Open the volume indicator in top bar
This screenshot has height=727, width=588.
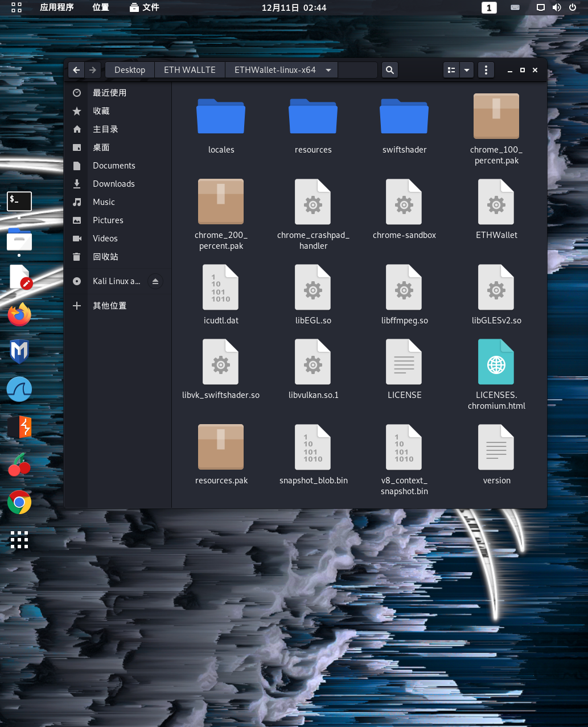[557, 7]
